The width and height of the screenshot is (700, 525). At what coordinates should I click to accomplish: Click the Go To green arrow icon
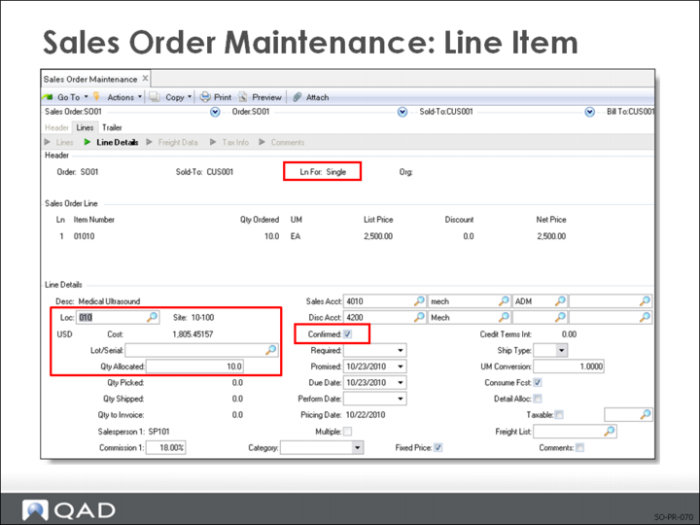click(x=48, y=97)
